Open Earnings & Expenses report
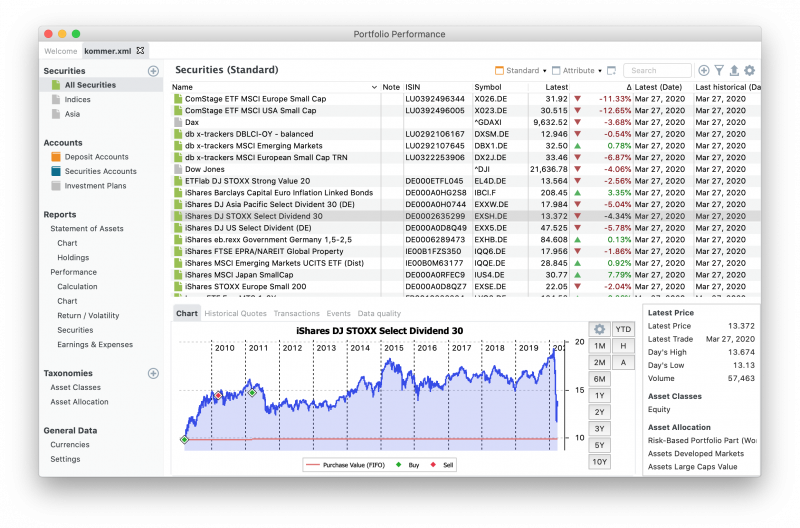Screen dimensions: 800x528 (x=95, y=345)
